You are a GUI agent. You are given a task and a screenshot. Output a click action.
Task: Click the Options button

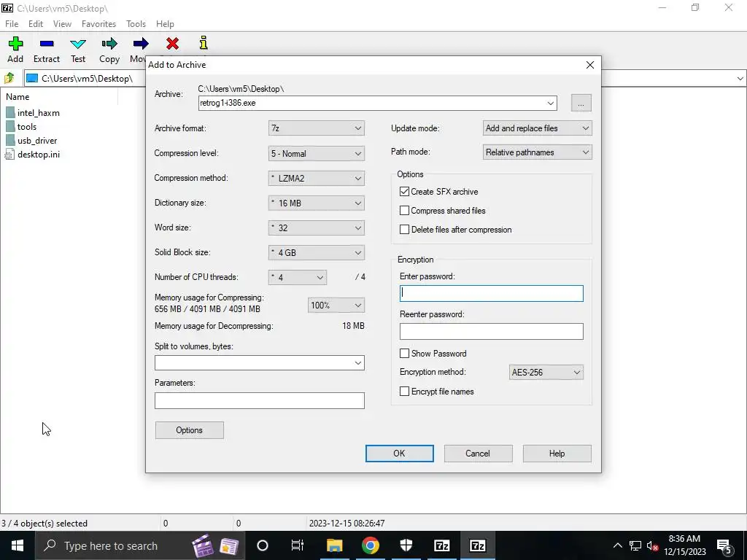[x=189, y=430]
